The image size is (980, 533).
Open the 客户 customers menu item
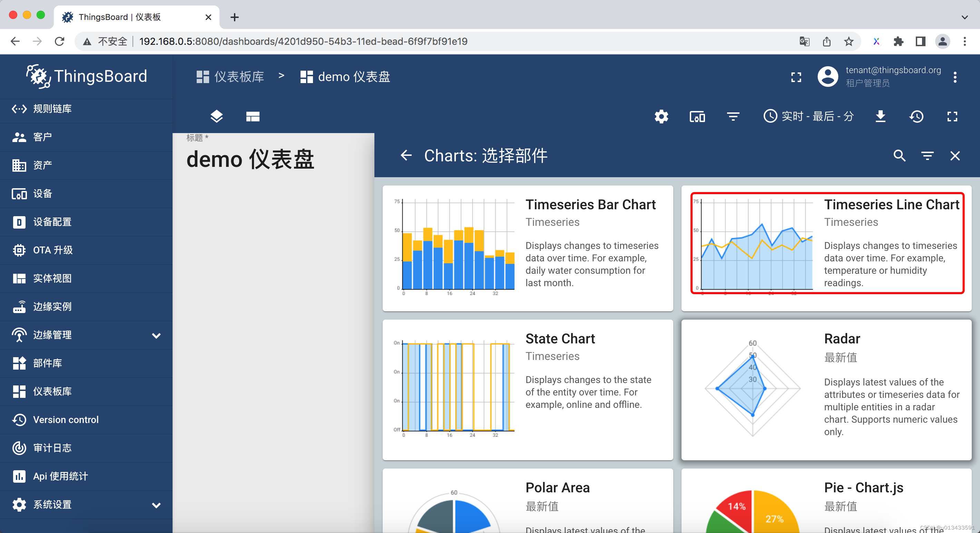point(86,137)
